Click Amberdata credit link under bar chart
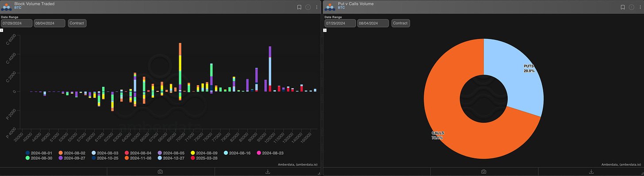Image resolution: width=644 pixels, height=176 pixels. pyautogui.click(x=298, y=164)
